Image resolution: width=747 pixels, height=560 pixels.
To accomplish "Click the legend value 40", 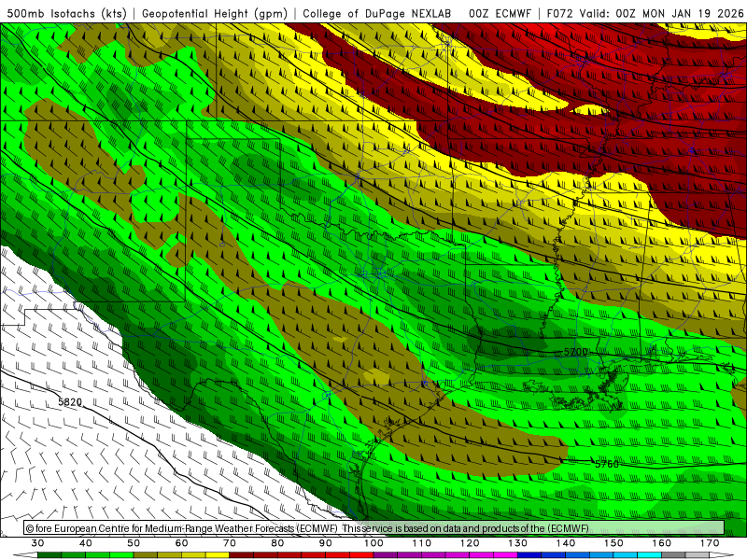I will [x=86, y=543].
